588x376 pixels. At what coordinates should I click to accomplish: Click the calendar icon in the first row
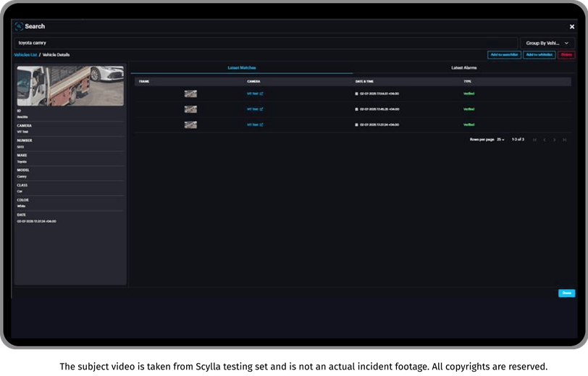356,93
